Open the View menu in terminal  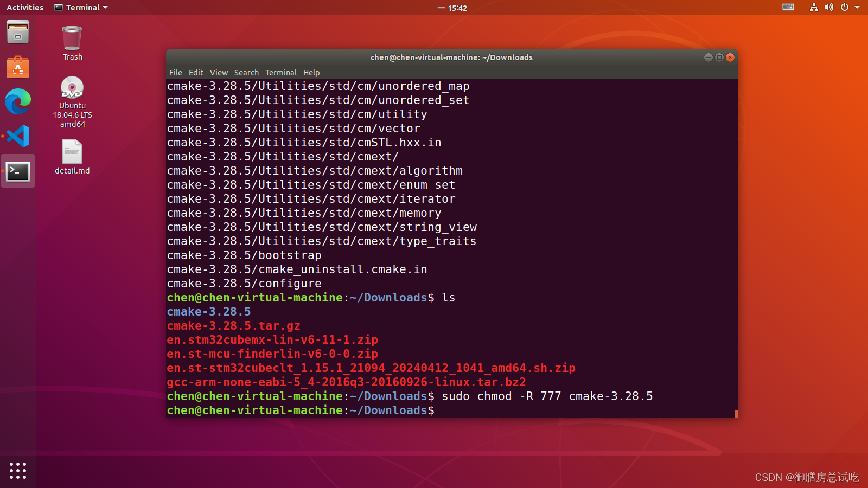[x=219, y=73]
